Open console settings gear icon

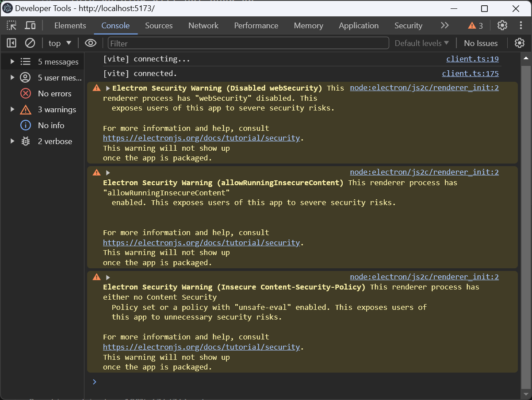coord(519,43)
